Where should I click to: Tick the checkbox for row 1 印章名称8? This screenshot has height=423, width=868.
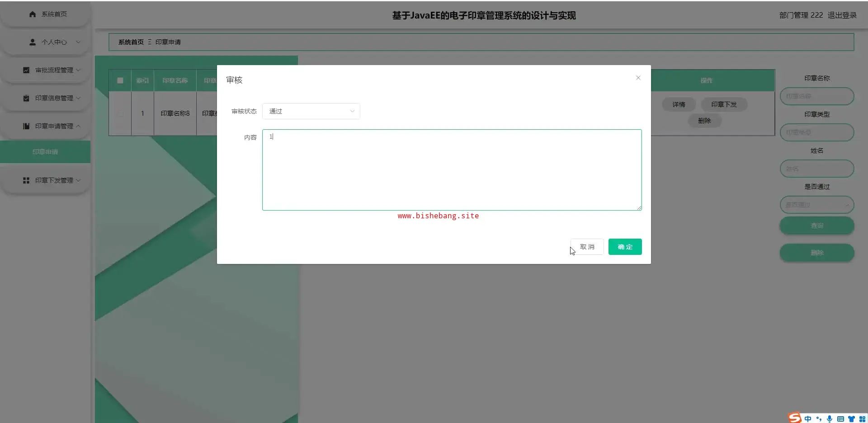120,113
